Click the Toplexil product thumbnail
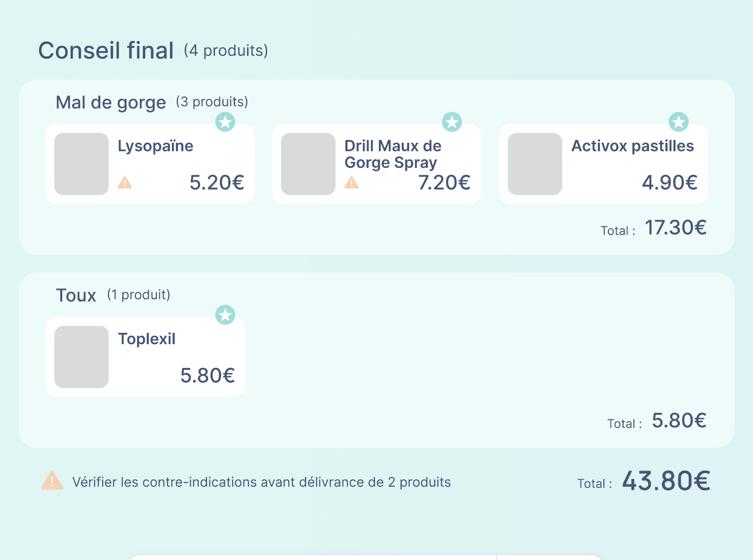 [x=82, y=357]
